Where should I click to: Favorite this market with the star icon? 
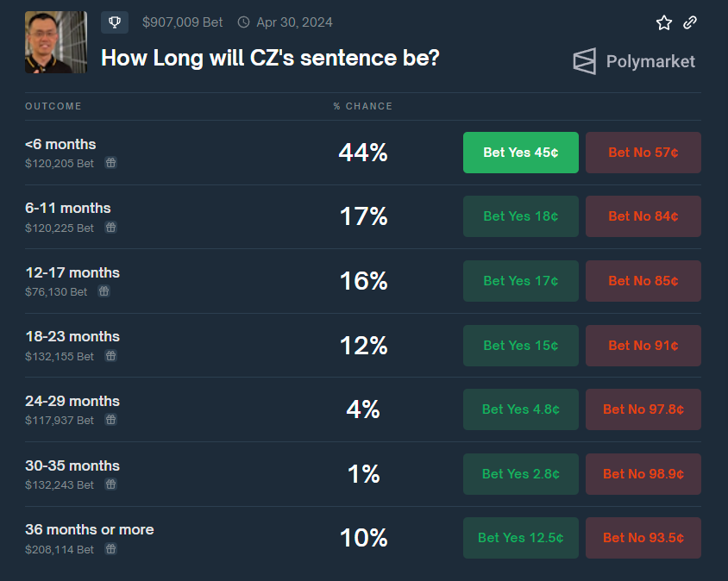663,23
